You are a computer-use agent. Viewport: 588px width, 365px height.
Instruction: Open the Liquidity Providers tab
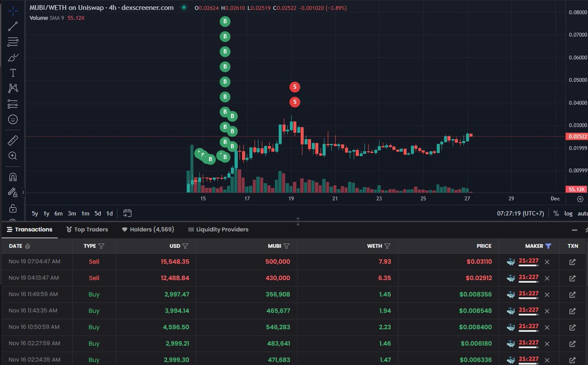click(218, 229)
